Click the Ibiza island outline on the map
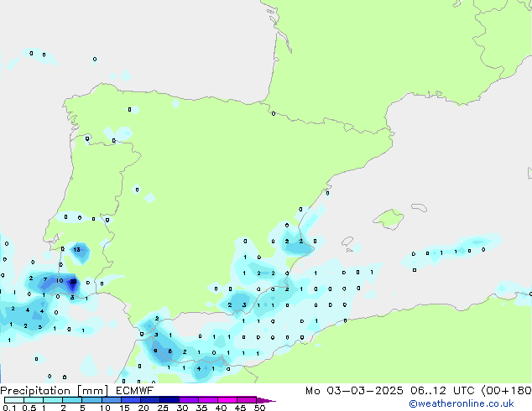 pos(347,242)
